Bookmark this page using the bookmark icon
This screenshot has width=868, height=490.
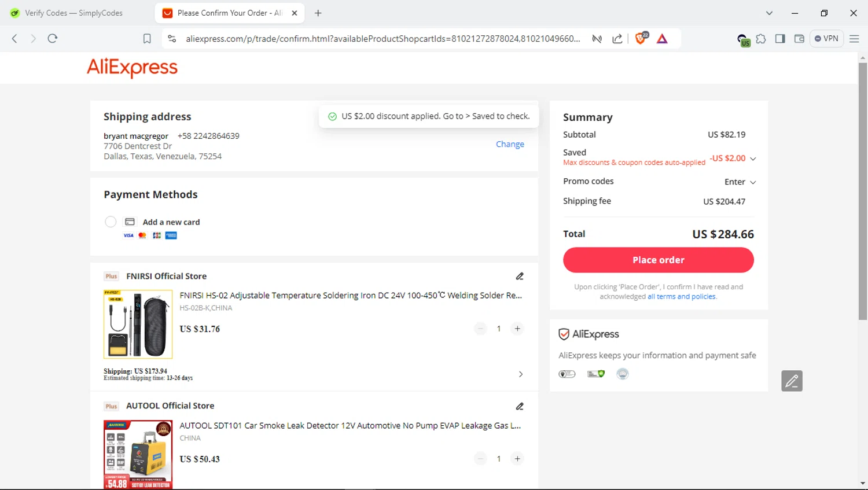click(x=147, y=39)
